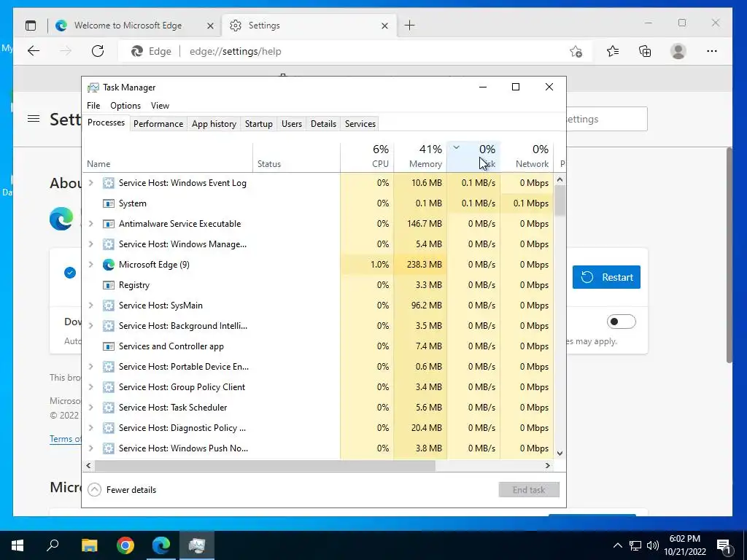Click the System process icon

109,203
